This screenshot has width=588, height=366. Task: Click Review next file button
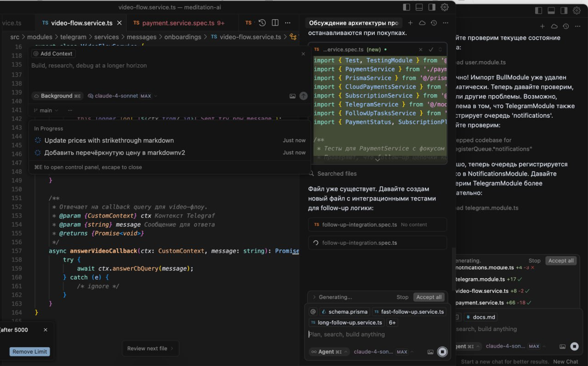[150, 348]
